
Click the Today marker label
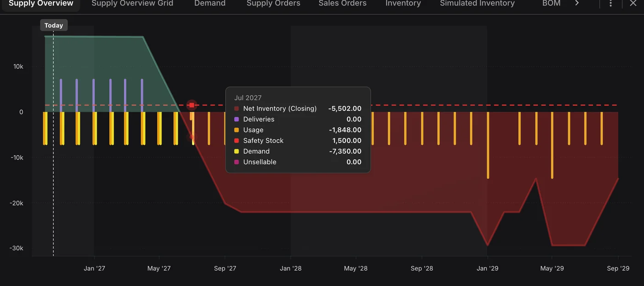click(x=54, y=25)
